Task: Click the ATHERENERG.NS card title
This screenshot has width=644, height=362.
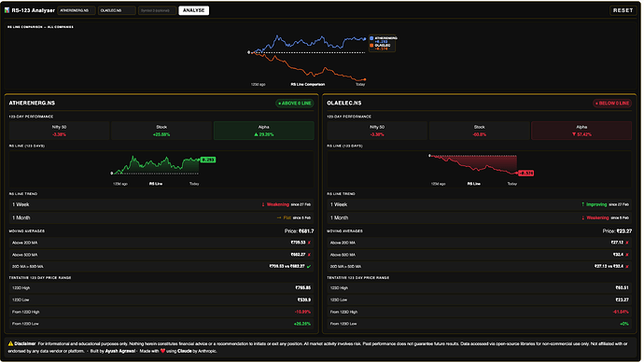Action: tap(32, 103)
